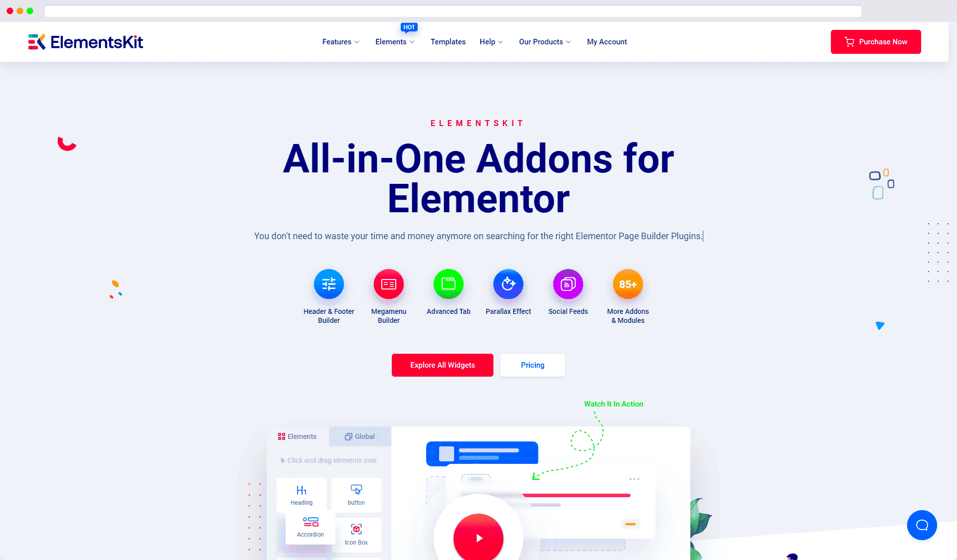Click the Explore All Widgets button
The width and height of the screenshot is (957, 560).
click(442, 365)
